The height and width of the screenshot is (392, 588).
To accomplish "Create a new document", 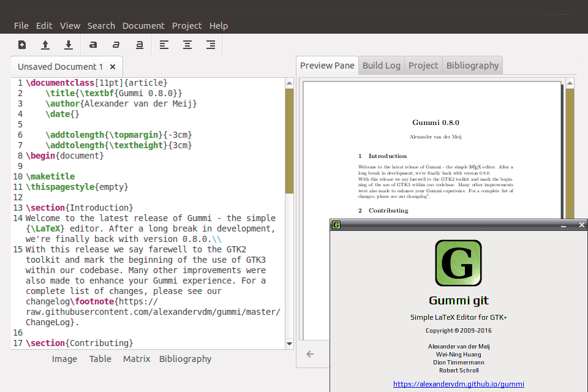I will coord(21,44).
